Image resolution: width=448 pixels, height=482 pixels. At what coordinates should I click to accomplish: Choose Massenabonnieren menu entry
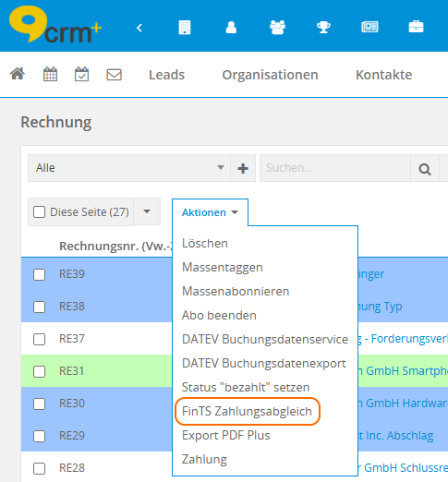click(x=236, y=291)
